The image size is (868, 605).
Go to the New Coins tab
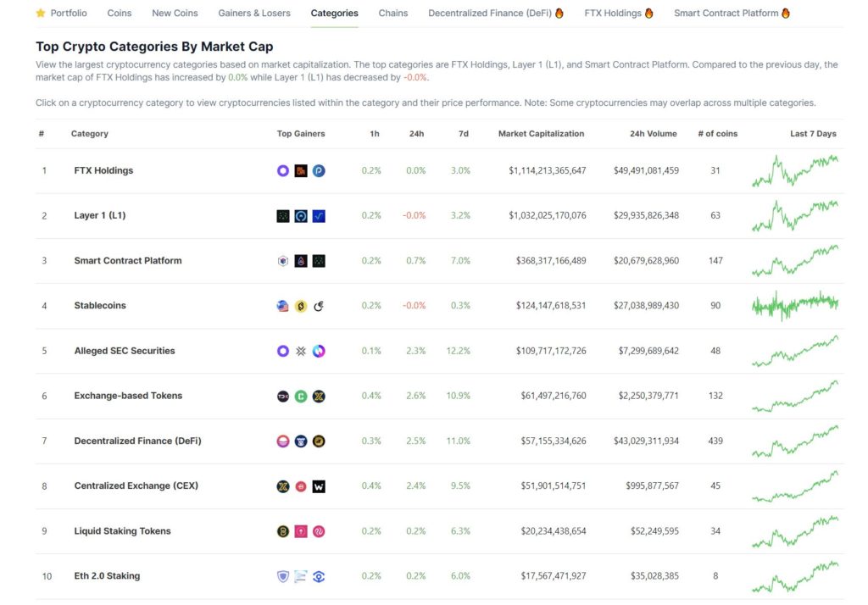pos(175,13)
